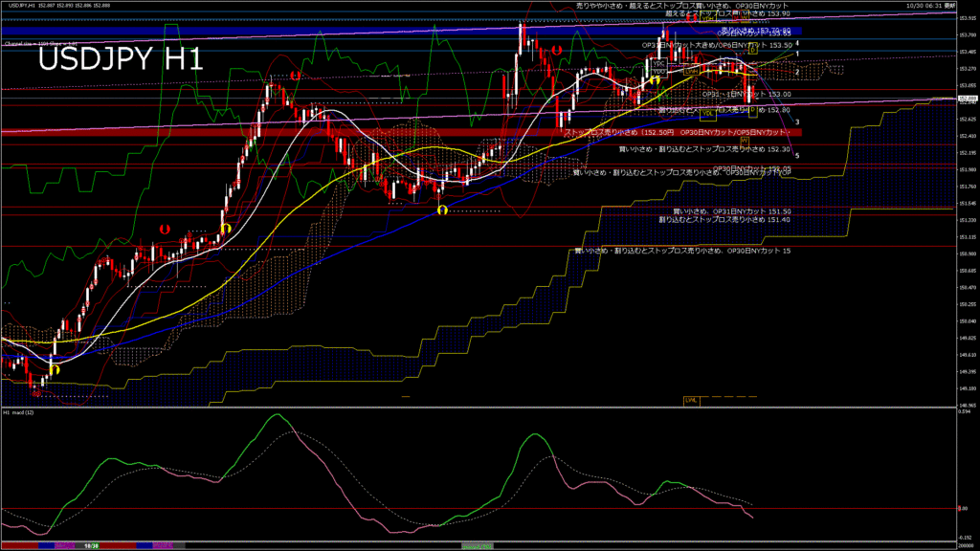Viewport: 980px width, 551px height.
Task: Click the W weekly pivot box below red band
Action: (x=744, y=141)
